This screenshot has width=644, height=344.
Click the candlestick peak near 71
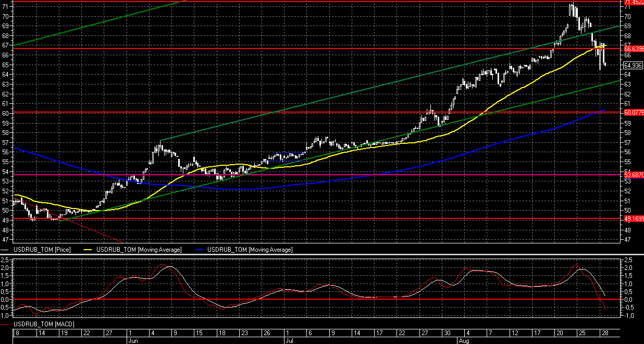572,7
